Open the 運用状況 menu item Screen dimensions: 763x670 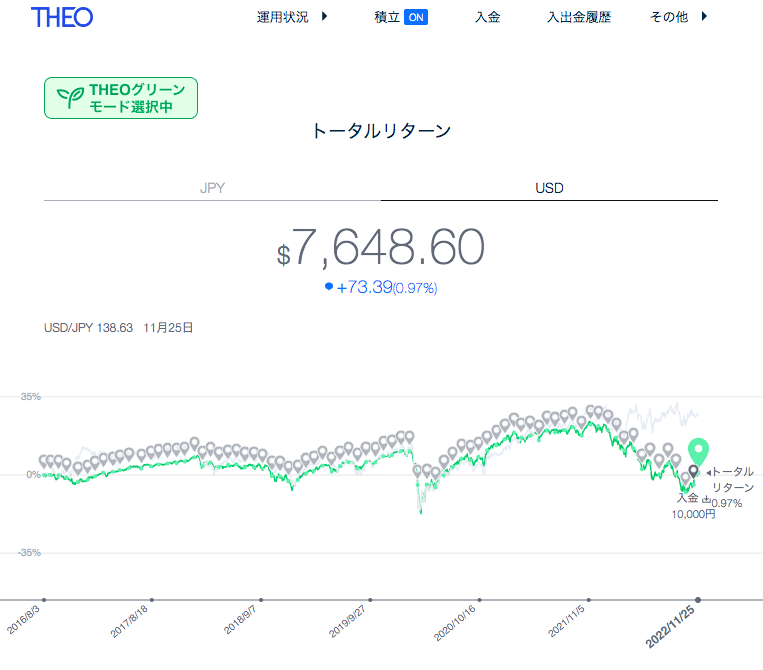coord(283,17)
